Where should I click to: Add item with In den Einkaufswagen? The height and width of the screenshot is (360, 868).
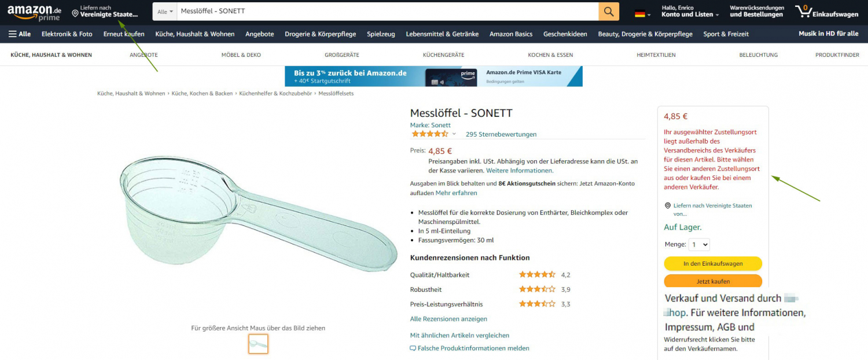pos(713,263)
